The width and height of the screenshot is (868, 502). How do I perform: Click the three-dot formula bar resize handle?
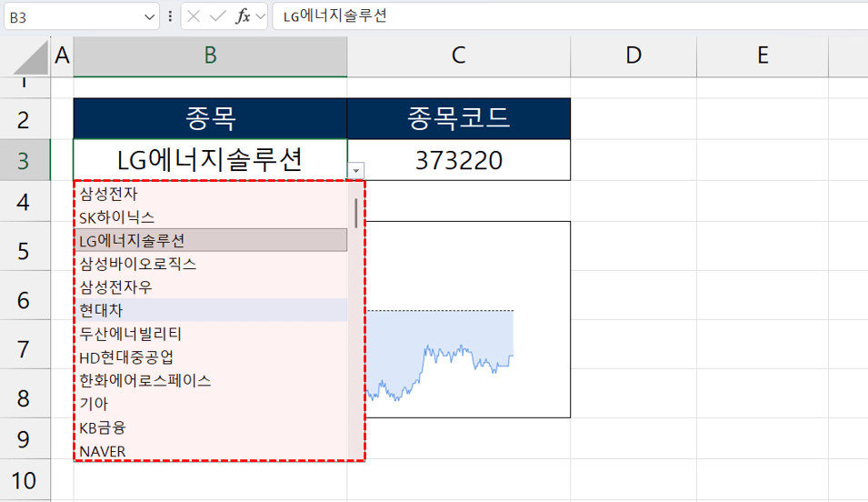point(170,16)
